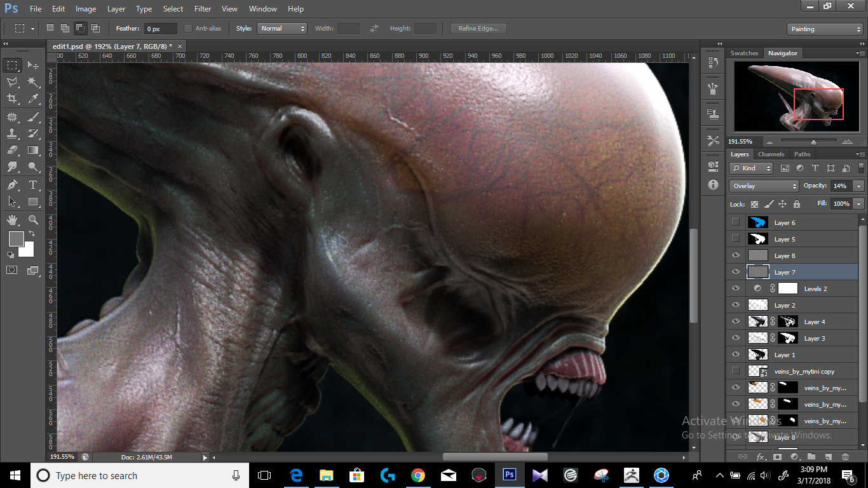Show Layer 6 visibility box
The width and height of the screenshot is (868, 488).
[736, 222]
